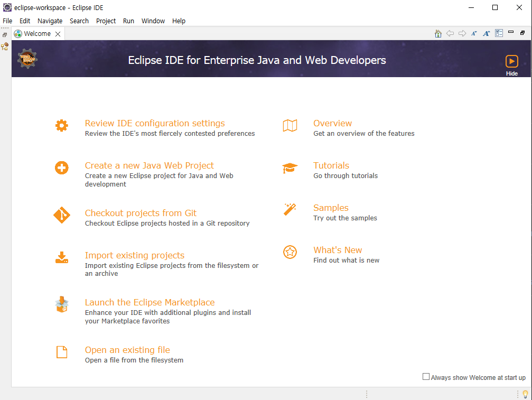Click the graduation cap icon beside Tutorials

tap(290, 168)
